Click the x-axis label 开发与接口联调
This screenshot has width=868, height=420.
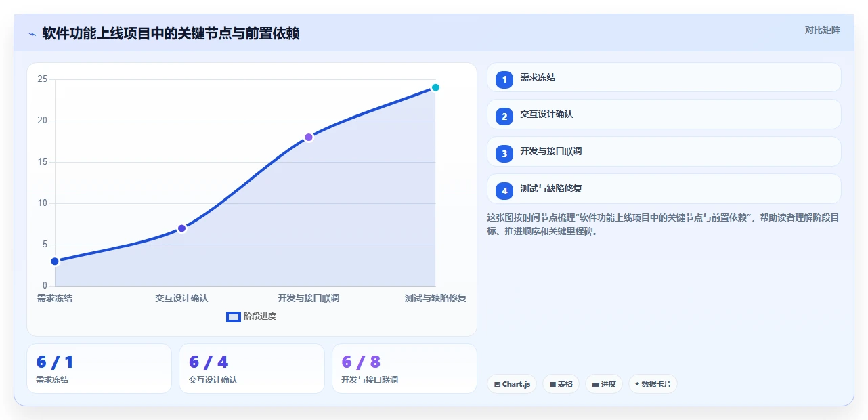(x=309, y=298)
